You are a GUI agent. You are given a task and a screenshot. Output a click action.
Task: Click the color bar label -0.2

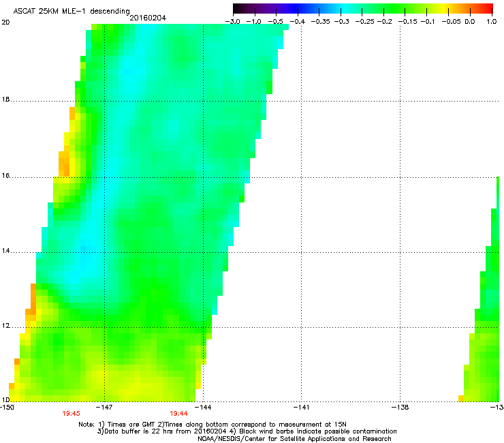[x=384, y=21]
